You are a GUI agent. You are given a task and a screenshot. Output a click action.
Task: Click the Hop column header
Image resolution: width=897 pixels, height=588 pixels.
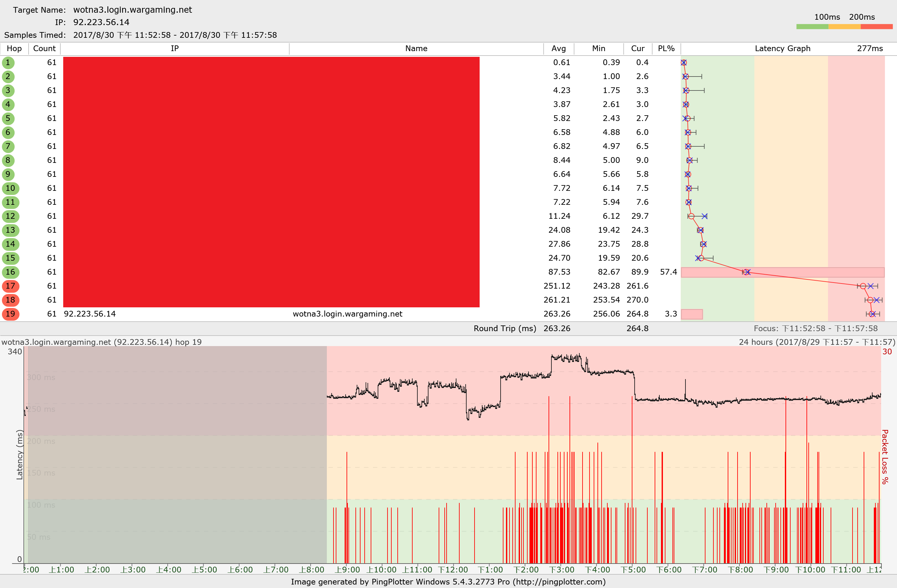click(x=14, y=49)
